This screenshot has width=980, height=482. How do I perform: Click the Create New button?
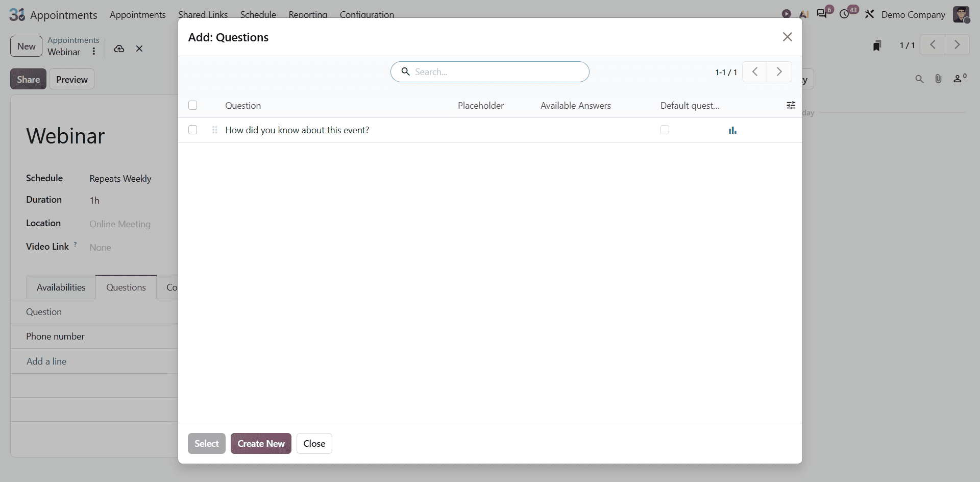tap(261, 443)
